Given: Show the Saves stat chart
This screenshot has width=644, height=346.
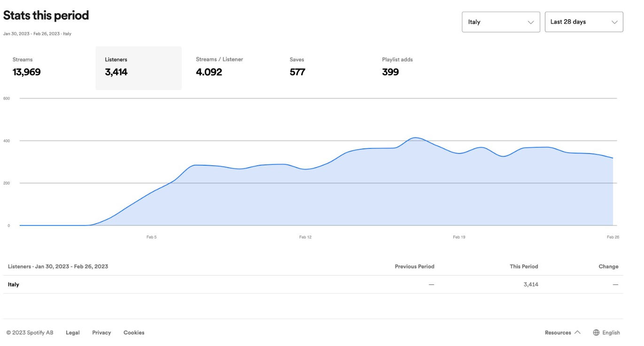Looking at the screenshot, I should pyautogui.click(x=297, y=67).
